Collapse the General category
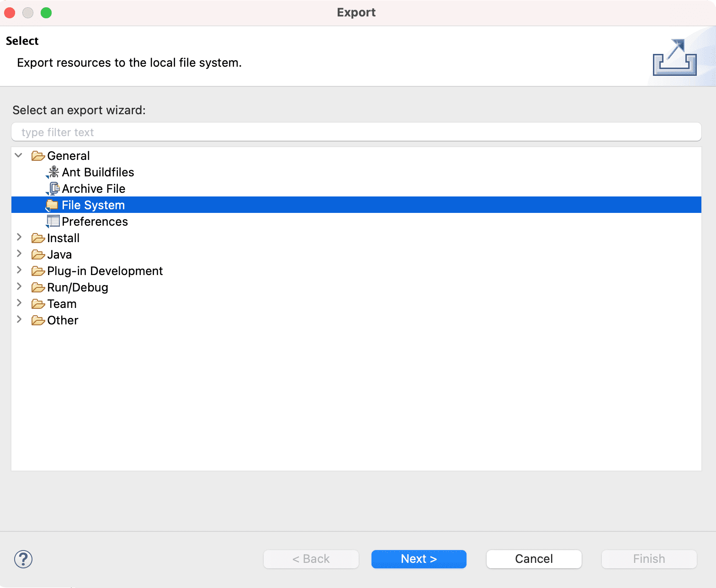Image resolution: width=716 pixels, height=588 pixels. (x=18, y=155)
